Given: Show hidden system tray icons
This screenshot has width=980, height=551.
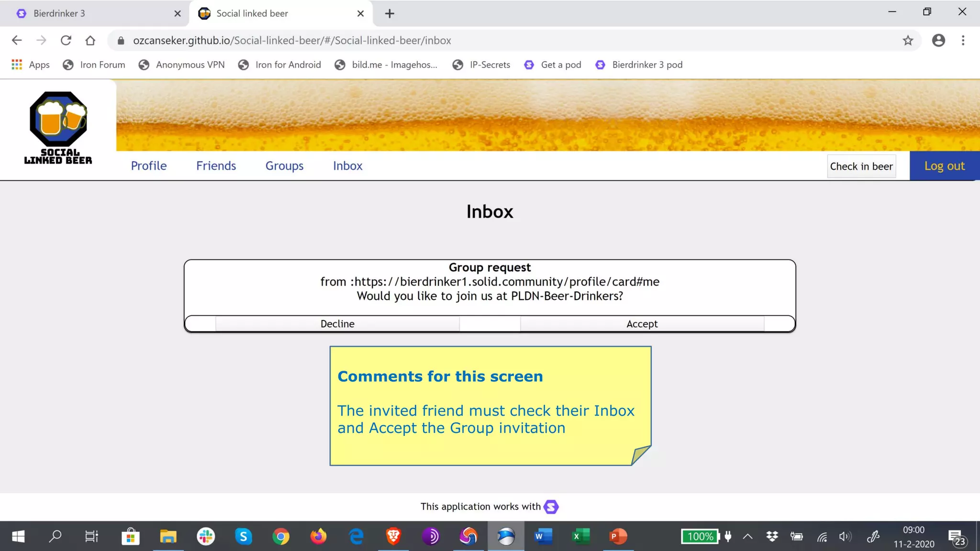Looking at the screenshot, I should 747,536.
